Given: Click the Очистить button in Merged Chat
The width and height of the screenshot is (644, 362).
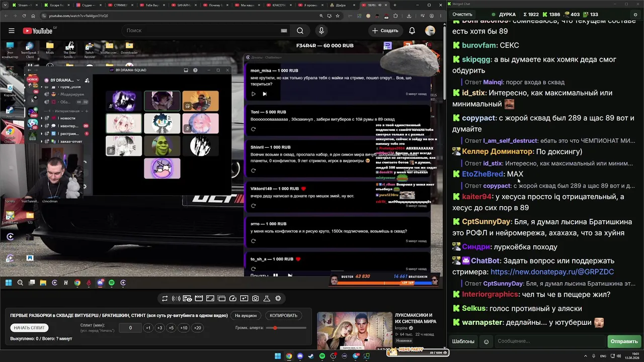Looking at the screenshot, I should click(462, 15).
